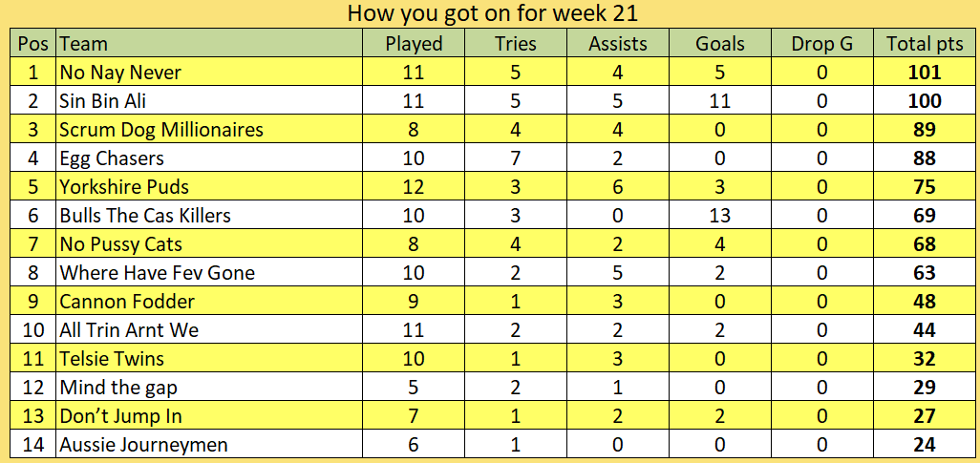Click the Yorkshire Puds team cell
Screen dimensions: 980x463
[209, 187]
